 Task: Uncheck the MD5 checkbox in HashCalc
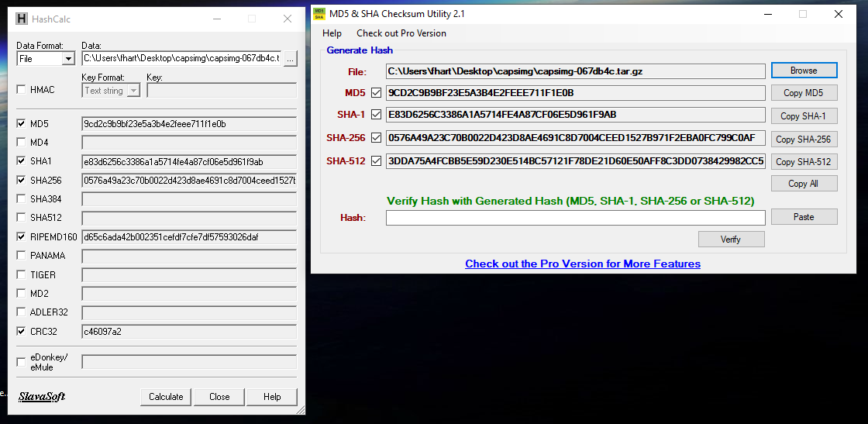click(x=22, y=123)
